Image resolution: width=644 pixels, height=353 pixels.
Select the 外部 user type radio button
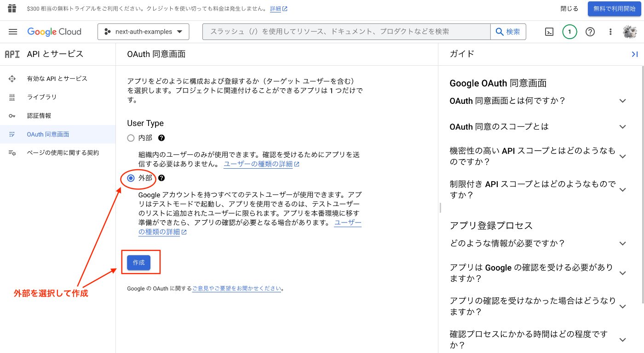point(131,178)
